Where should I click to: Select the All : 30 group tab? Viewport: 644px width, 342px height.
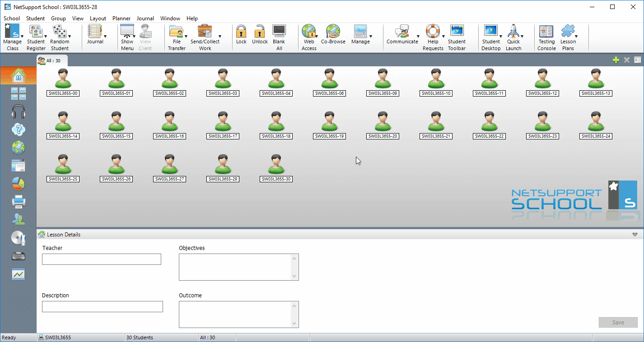point(51,60)
